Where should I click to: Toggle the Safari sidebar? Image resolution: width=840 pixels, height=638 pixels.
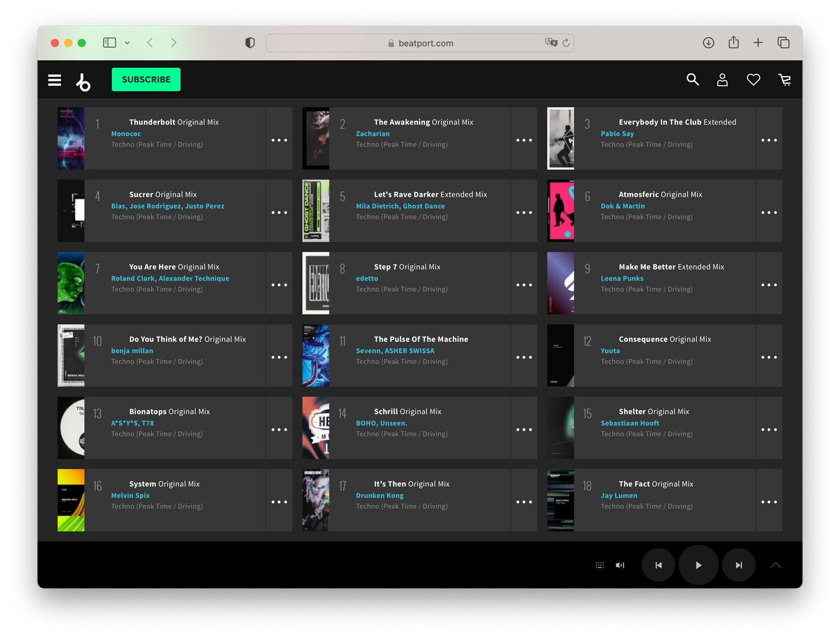[x=109, y=43]
